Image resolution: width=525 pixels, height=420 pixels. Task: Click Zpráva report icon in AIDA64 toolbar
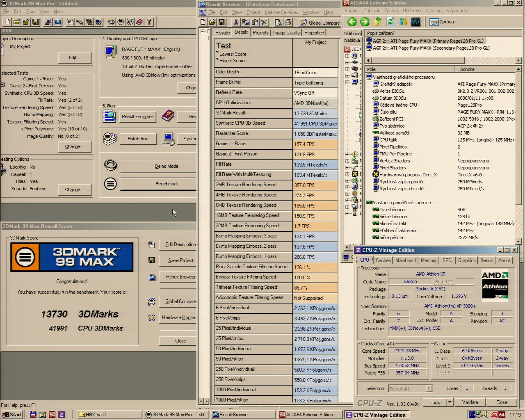click(x=441, y=22)
